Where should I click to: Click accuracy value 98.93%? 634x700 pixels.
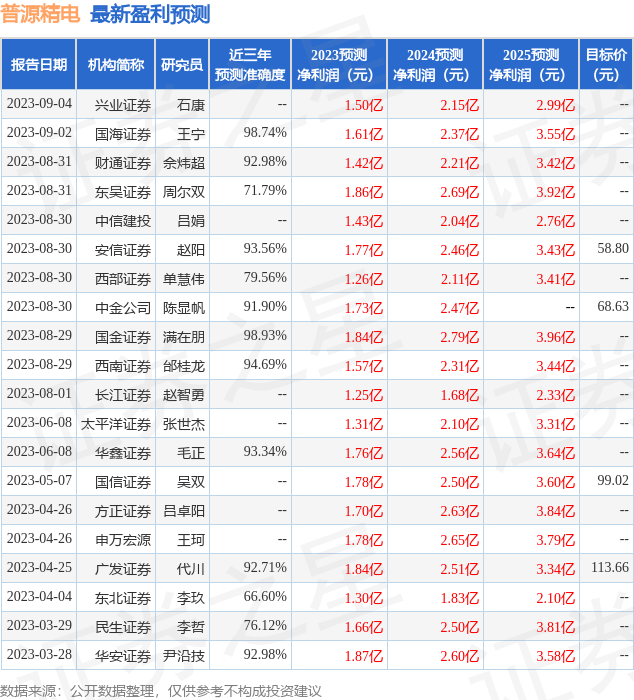[x=265, y=336]
